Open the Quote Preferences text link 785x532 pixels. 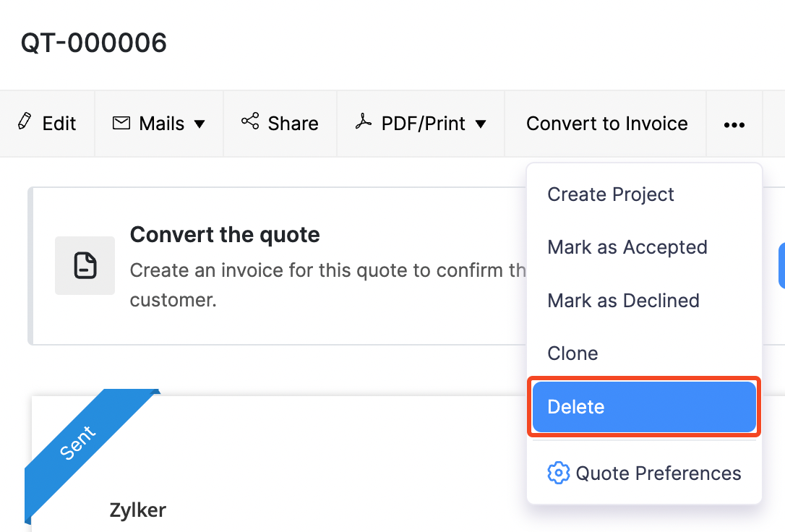pyautogui.click(x=659, y=473)
